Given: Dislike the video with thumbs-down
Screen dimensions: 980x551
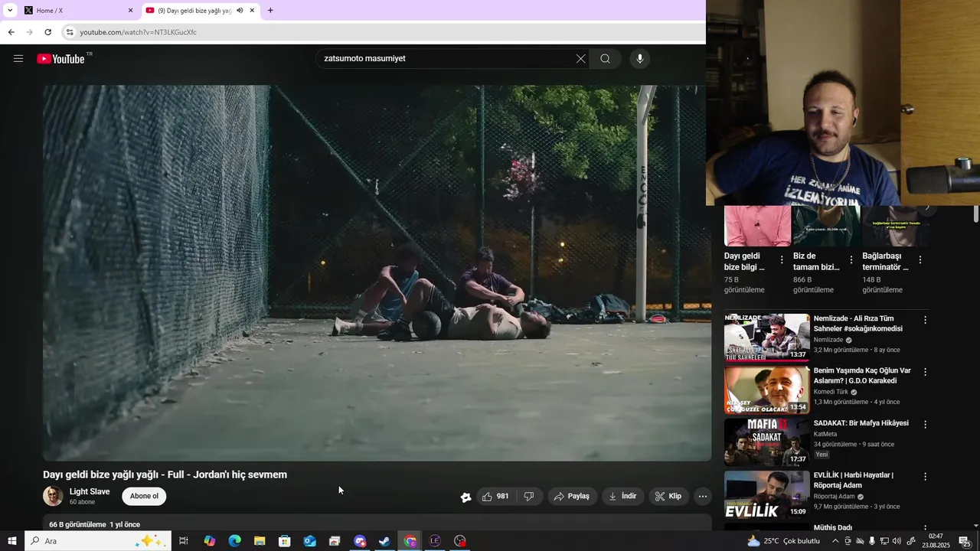Looking at the screenshot, I should click(529, 496).
